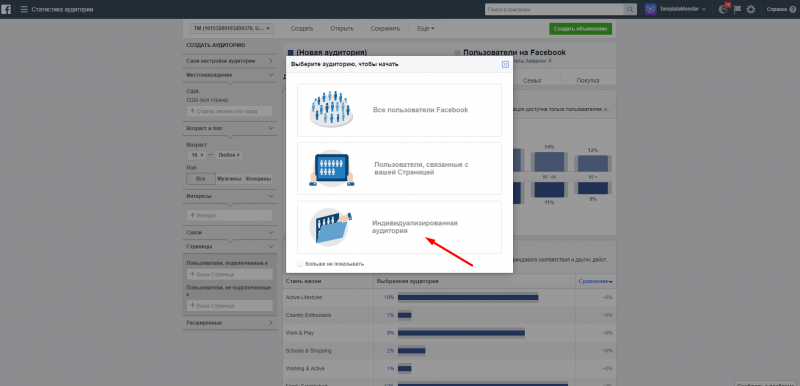Open the minimum age 18 dropdown
This screenshot has height=386, width=800.
pyautogui.click(x=196, y=155)
